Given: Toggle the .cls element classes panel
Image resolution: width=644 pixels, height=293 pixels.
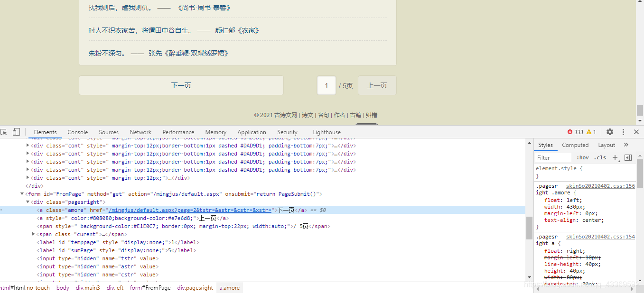Looking at the screenshot, I should point(600,157).
